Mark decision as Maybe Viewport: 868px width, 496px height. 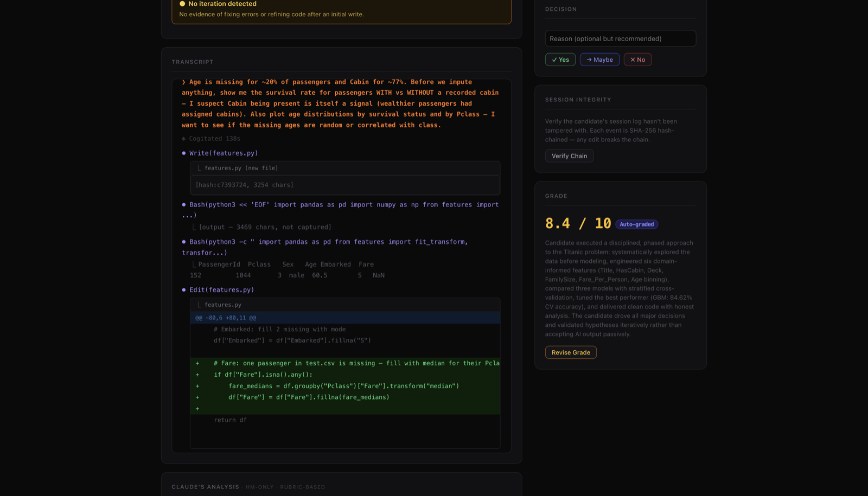pos(599,60)
